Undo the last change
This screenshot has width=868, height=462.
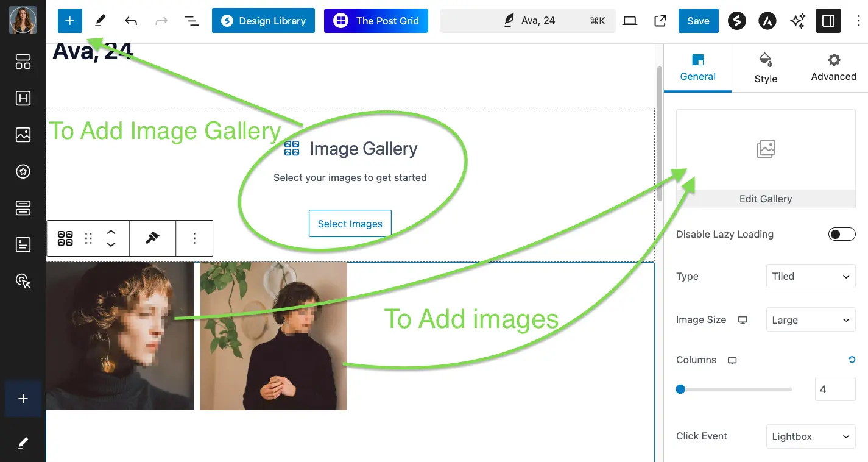130,20
